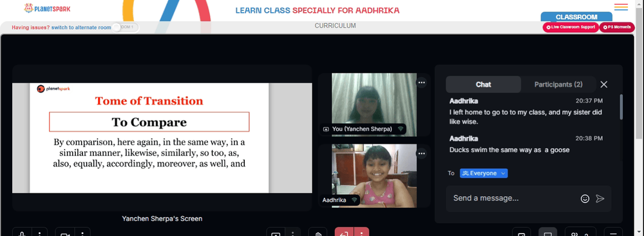This screenshot has width=644, height=236.
Task: Click the send message arrow icon
Action: (x=600, y=199)
